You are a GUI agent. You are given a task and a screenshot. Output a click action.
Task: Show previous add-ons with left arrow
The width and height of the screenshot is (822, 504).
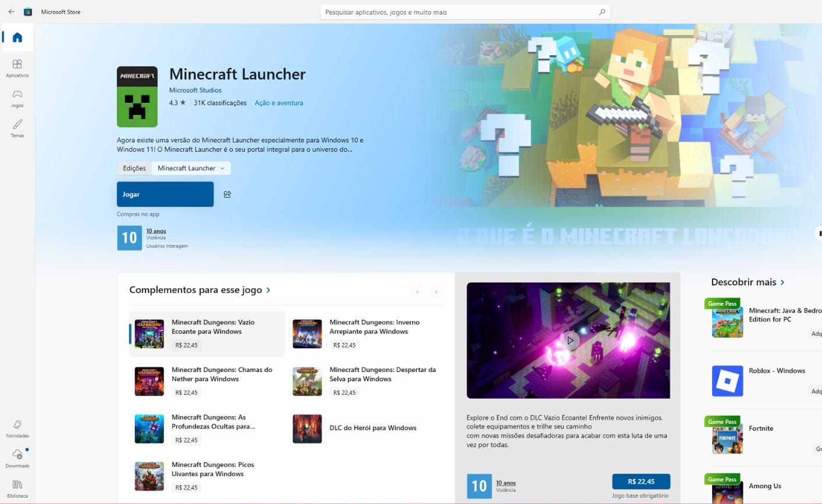[417, 292]
